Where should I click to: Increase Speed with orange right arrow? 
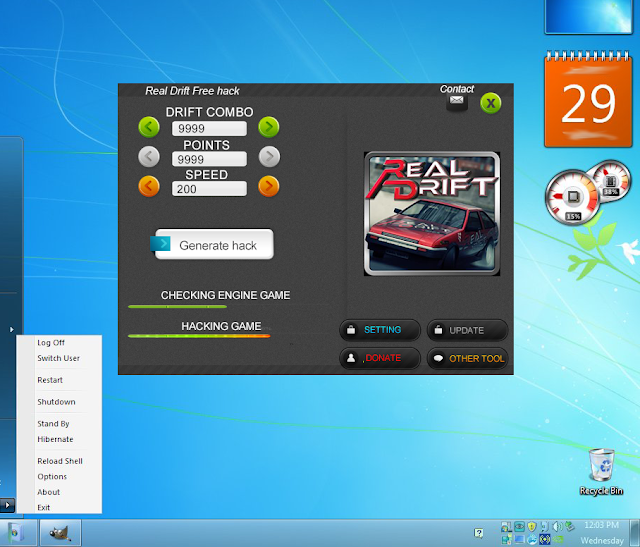coord(269,187)
